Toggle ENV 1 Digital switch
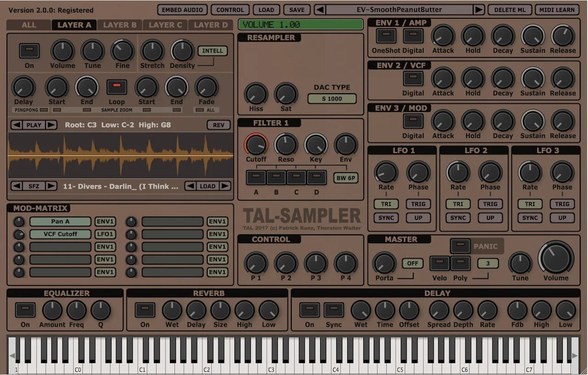This screenshot has height=375, width=588. pos(413,36)
